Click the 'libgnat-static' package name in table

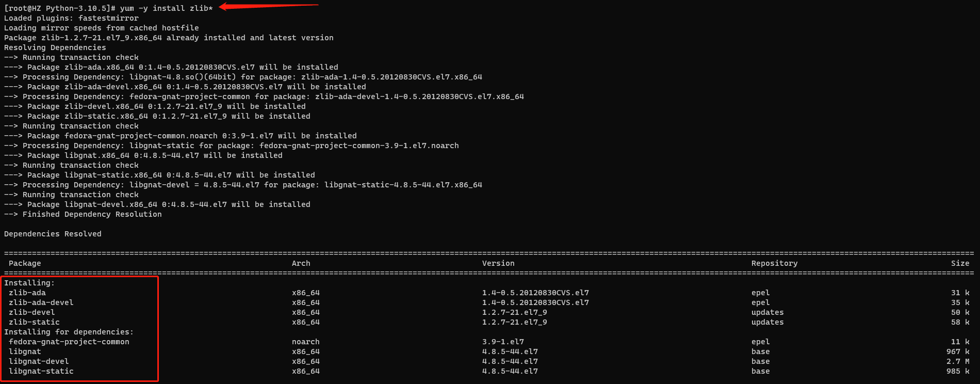41,371
